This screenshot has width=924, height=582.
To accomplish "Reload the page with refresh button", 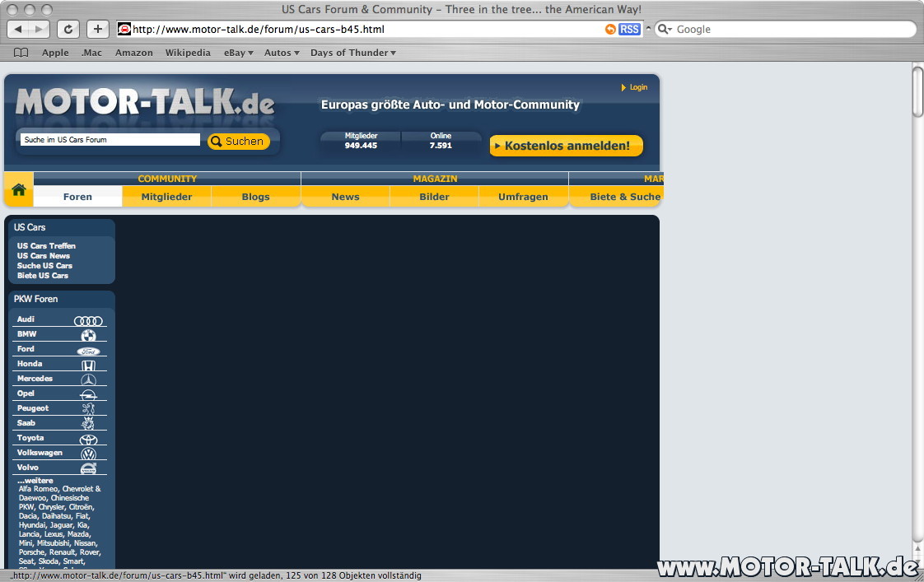I will click(x=68, y=29).
